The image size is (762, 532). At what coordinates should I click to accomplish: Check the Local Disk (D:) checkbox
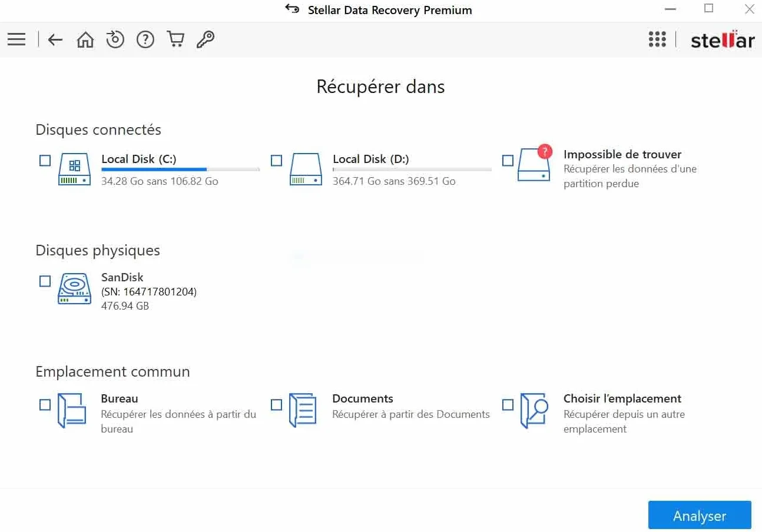(x=276, y=160)
